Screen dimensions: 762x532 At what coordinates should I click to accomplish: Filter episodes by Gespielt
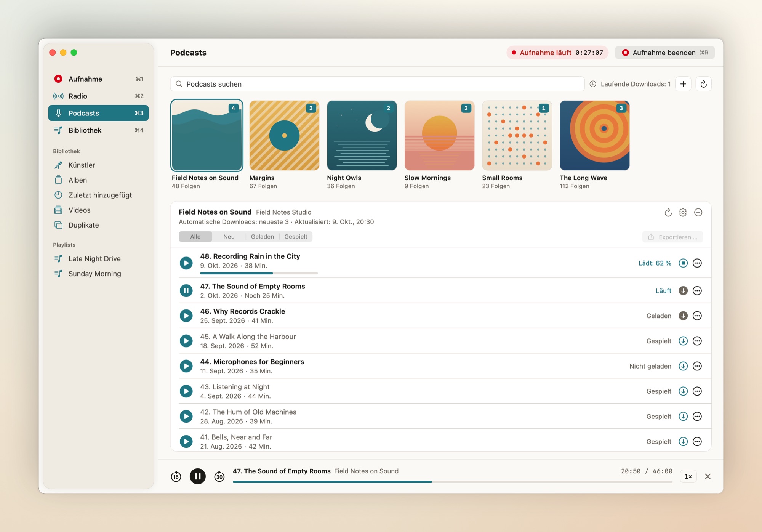296,237
